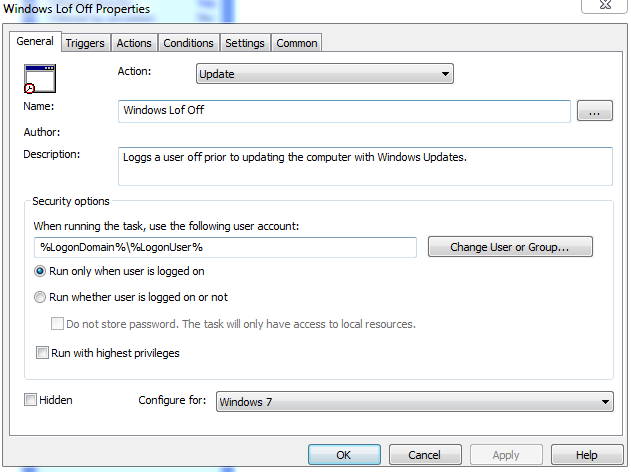The width and height of the screenshot is (631, 472).
Task: Click in the Description text box
Action: (x=364, y=166)
